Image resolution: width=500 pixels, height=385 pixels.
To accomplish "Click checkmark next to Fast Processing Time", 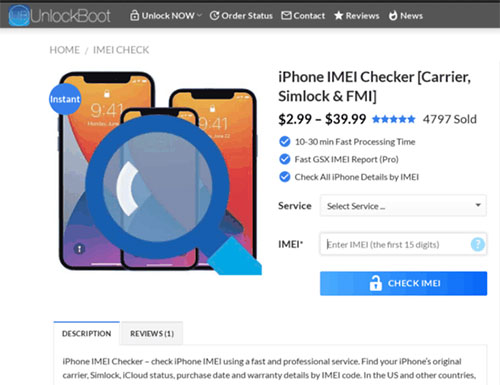I will point(285,141).
